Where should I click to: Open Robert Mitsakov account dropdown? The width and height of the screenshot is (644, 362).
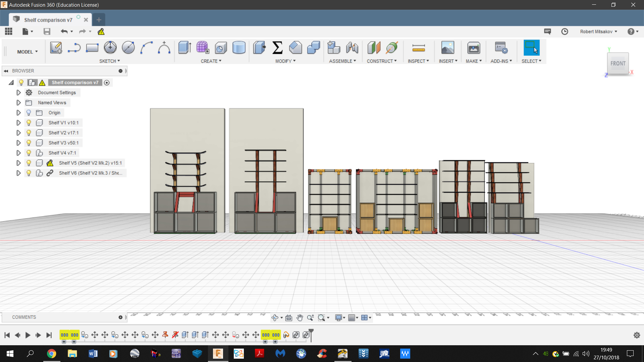click(x=598, y=32)
